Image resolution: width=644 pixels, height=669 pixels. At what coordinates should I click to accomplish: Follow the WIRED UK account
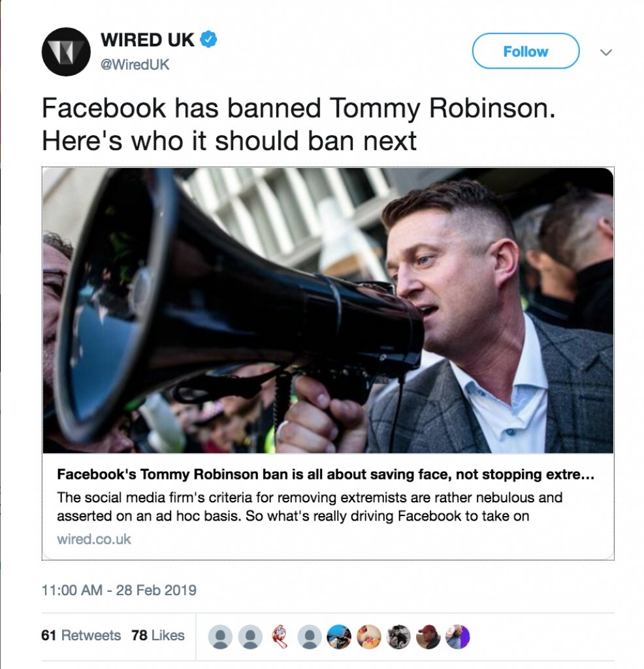tap(525, 51)
